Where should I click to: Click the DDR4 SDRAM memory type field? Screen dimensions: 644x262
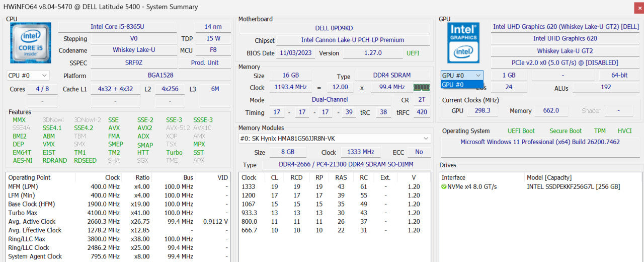(x=392, y=76)
